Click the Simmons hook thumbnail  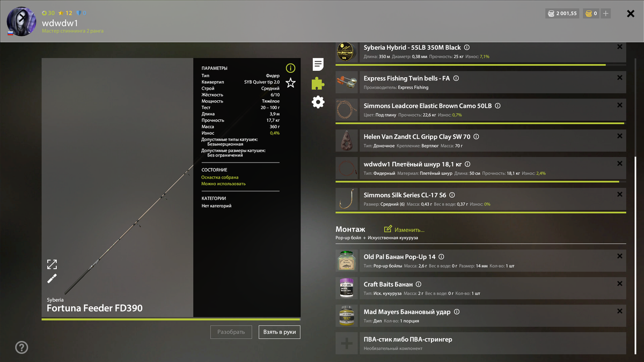point(347,199)
